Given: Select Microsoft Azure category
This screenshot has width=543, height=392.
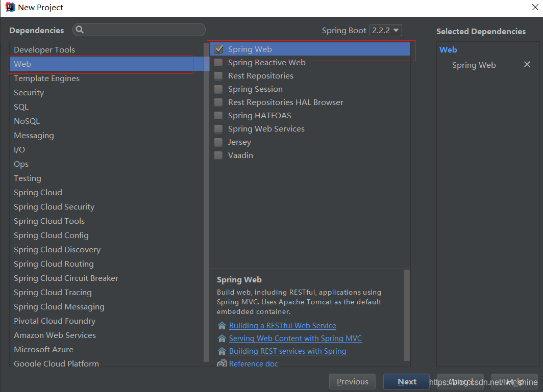Looking at the screenshot, I should coord(107,350).
